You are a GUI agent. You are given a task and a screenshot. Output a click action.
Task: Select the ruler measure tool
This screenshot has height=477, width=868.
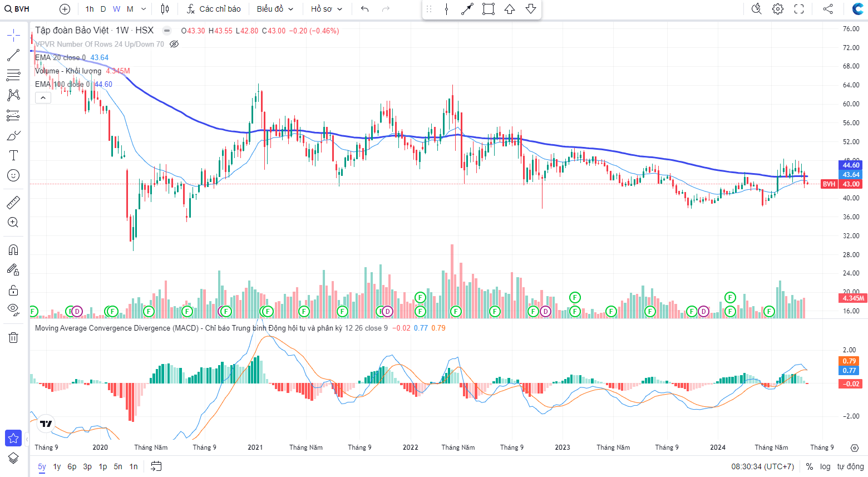pos(13,202)
